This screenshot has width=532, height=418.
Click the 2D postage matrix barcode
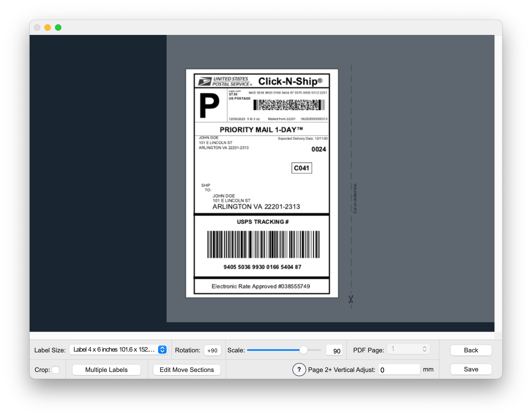289,105
